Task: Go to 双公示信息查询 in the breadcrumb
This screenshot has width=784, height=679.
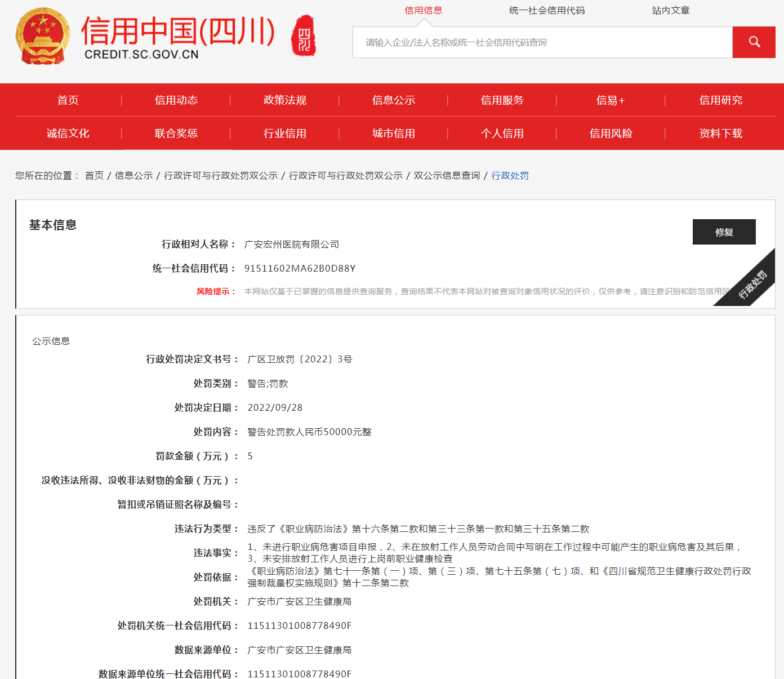Action: click(x=447, y=176)
